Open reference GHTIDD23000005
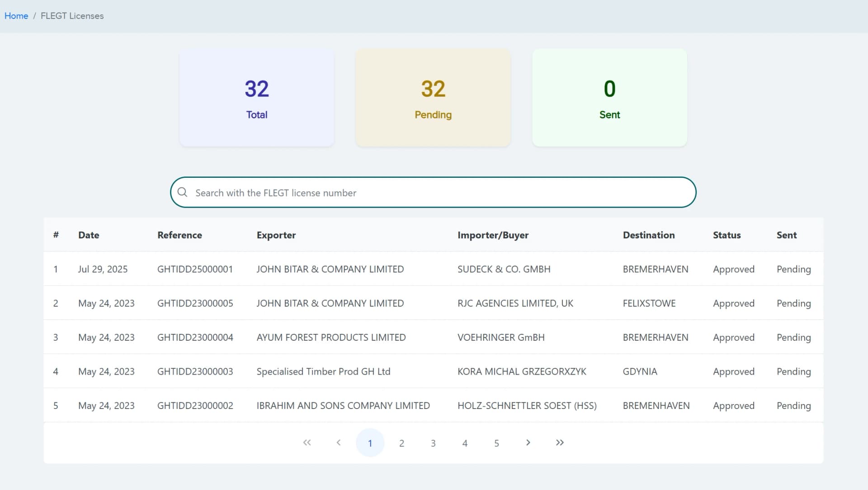Screen dimensions: 868x490 (195, 303)
